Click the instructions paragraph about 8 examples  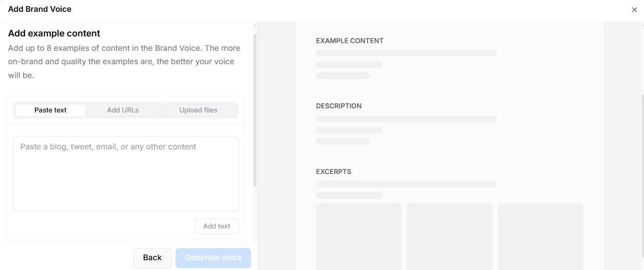tap(124, 62)
